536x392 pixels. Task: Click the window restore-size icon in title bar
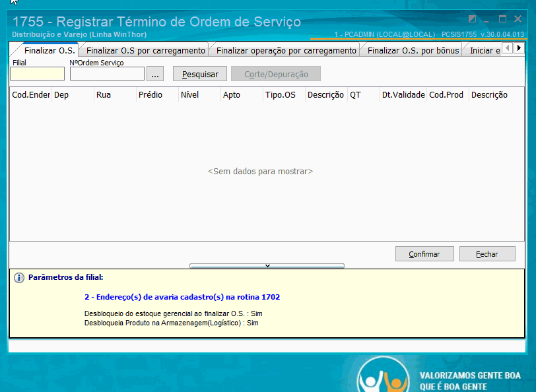click(472, 19)
